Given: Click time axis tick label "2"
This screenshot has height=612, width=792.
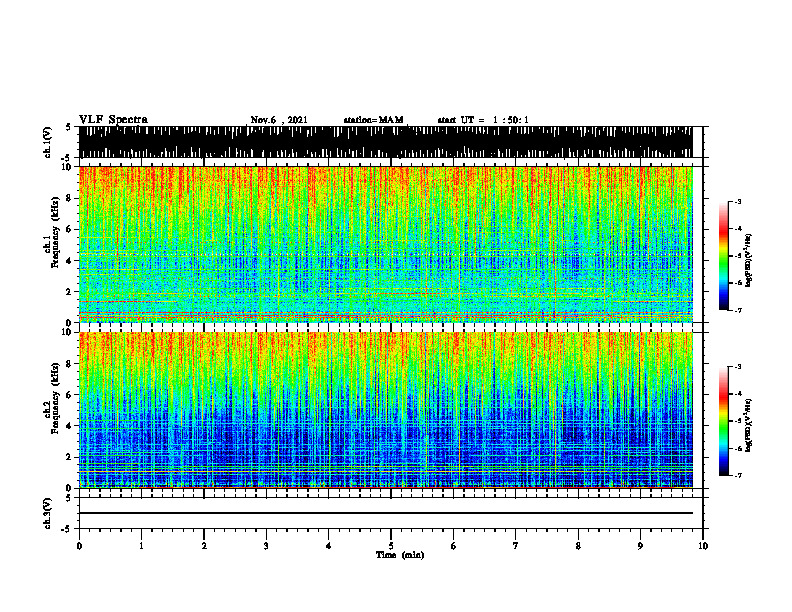Looking at the screenshot, I should tap(204, 546).
